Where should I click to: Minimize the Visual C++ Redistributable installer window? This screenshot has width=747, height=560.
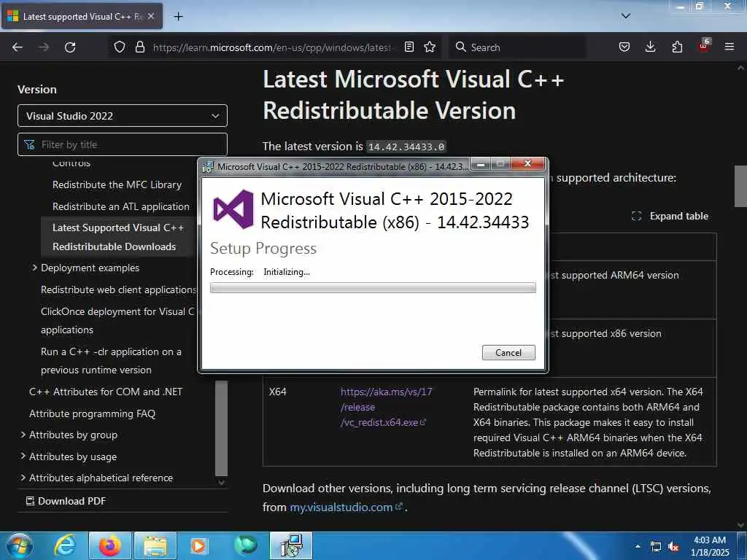(x=481, y=164)
